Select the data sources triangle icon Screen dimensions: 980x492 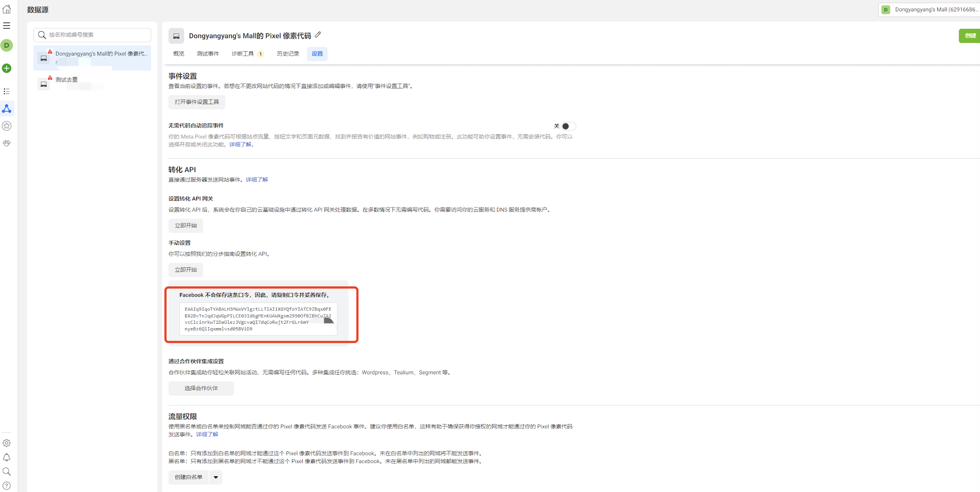pos(7,109)
